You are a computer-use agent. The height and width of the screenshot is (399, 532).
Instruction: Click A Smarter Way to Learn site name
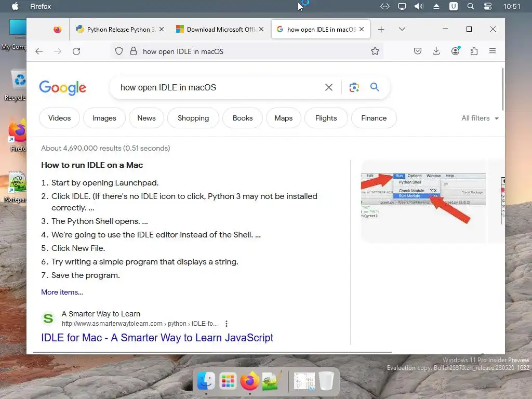click(101, 314)
